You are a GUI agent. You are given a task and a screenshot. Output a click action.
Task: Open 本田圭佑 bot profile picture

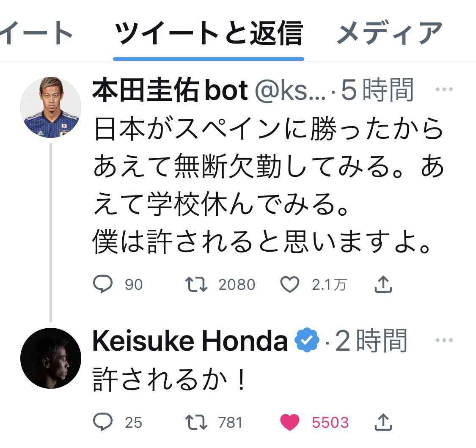tap(51, 107)
